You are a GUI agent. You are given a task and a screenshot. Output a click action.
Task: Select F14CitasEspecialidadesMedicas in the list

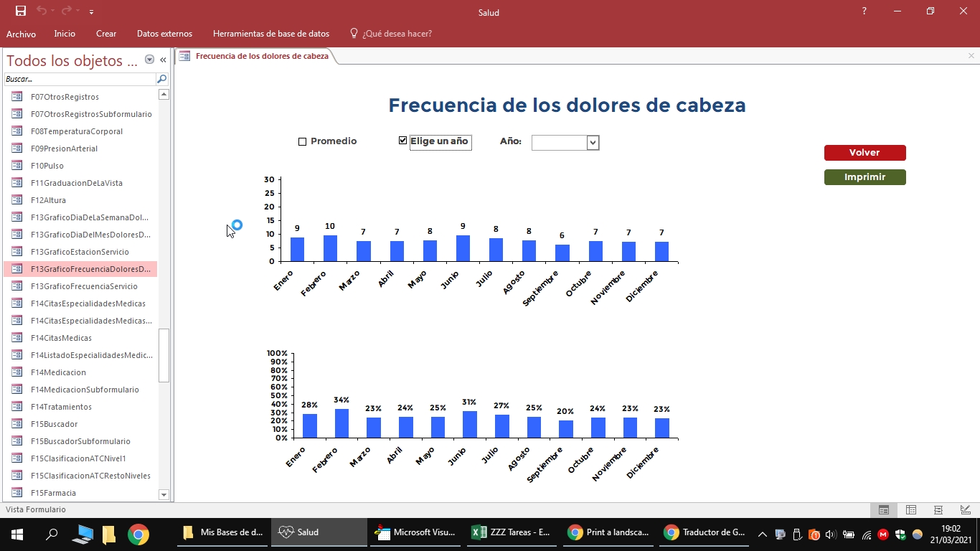(x=80, y=303)
